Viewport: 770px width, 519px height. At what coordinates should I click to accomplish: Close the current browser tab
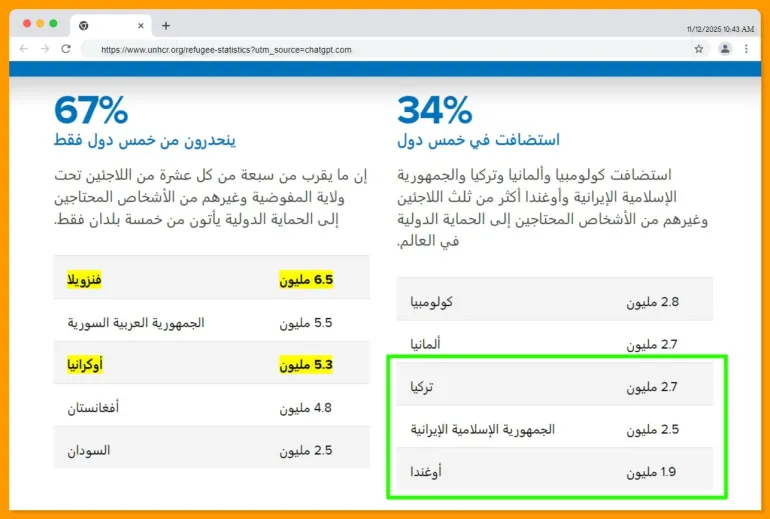click(141, 26)
